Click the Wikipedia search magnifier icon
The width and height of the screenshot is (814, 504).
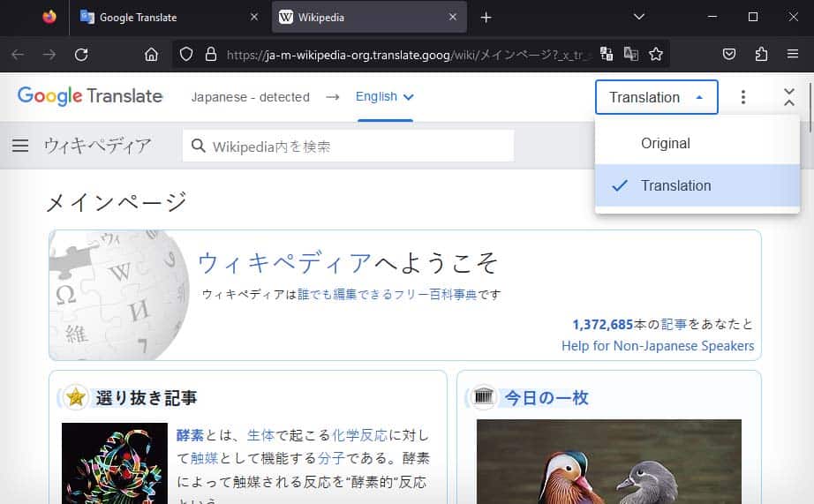(198, 146)
